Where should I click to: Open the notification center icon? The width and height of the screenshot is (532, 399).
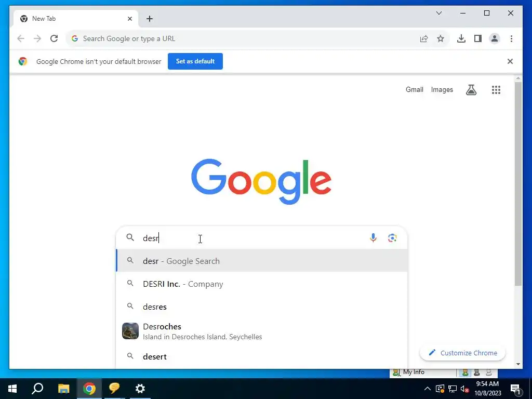[x=515, y=389]
